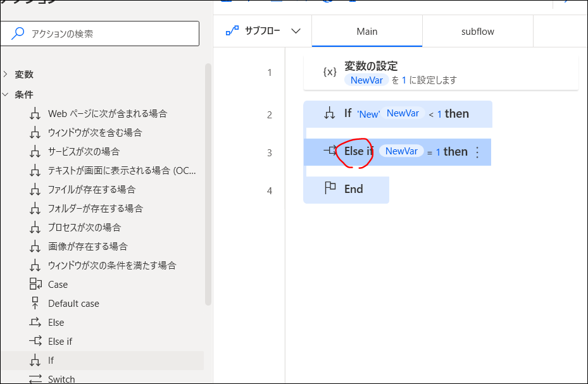Click the If action icon in list
588x384 pixels.
35,361
